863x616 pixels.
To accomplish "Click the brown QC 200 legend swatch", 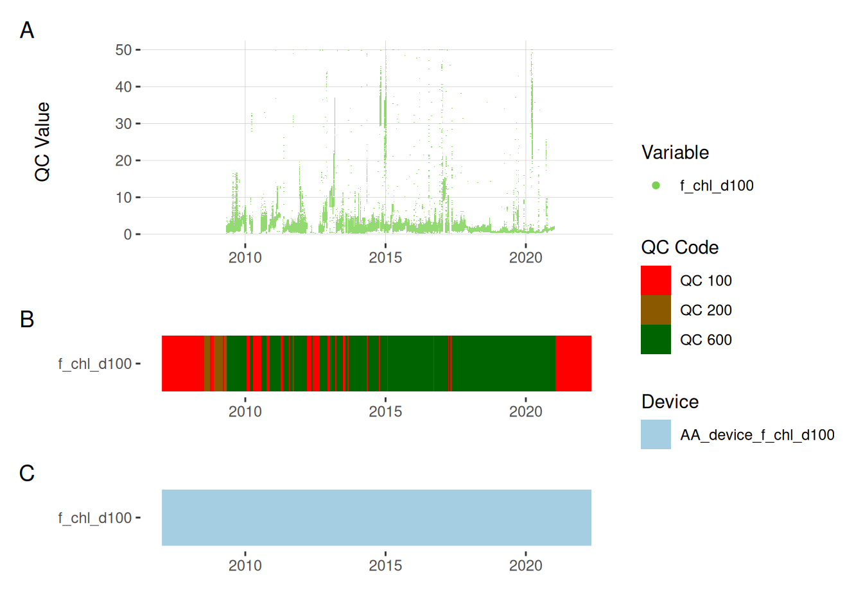I will pos(656,310).
